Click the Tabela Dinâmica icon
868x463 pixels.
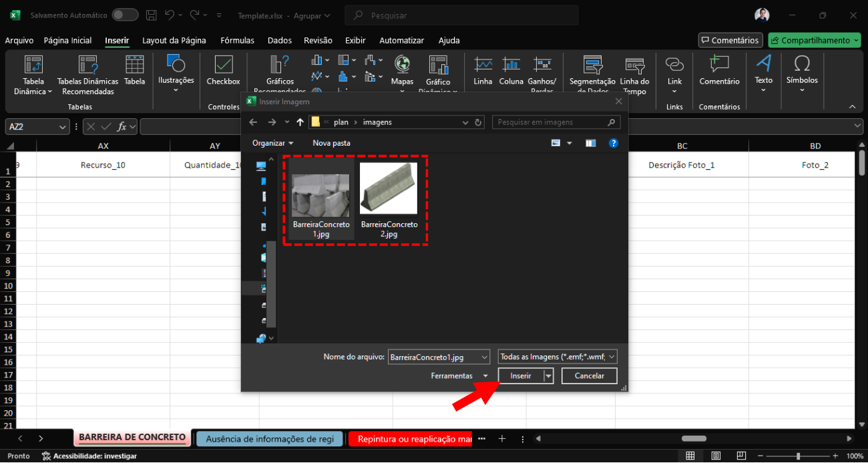click(33, 65)
